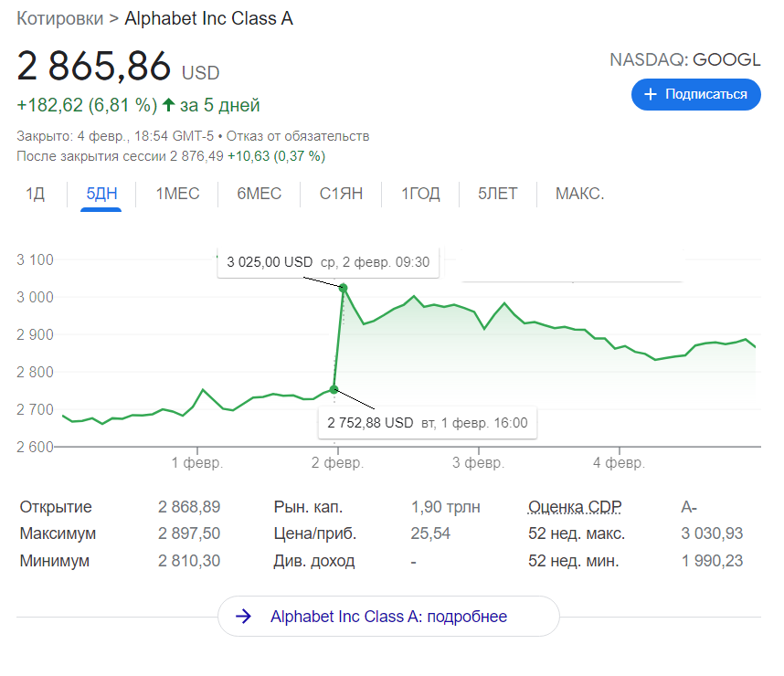Click the Цена/приб. value 25,54
This screenshot has height=676, width=784.
click(430, 533)
